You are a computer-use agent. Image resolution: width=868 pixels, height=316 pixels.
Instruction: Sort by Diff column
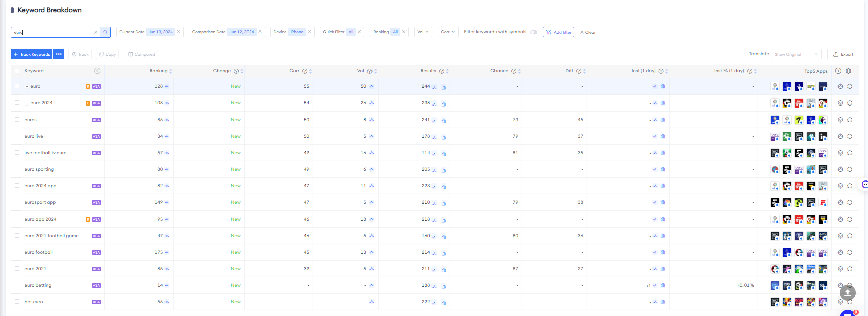click(x=584, y=71)
